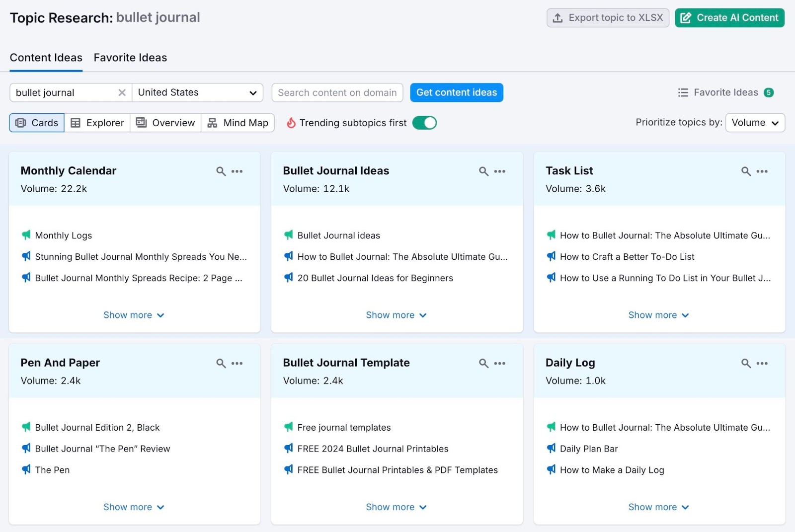795x532 pixels.
Task: Open the three-dot menu on Bullet Journal Ideas card
Action: (x=500, y=171)
